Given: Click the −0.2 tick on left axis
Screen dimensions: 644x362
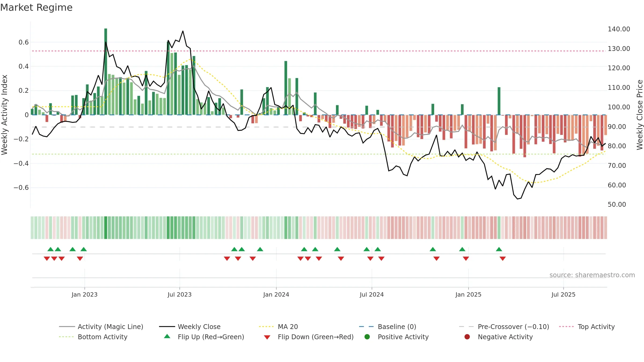Looking at the screenshot, I should click(x=21, y=139).
